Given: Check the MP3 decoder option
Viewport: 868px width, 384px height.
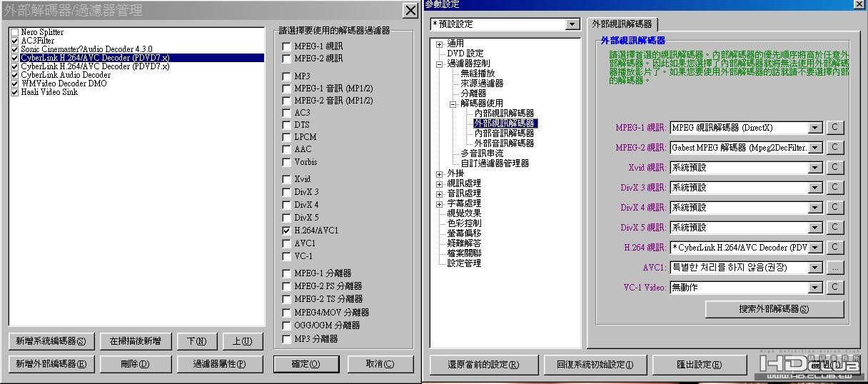Looking at the screenshot, I should (x=287, y=76).
